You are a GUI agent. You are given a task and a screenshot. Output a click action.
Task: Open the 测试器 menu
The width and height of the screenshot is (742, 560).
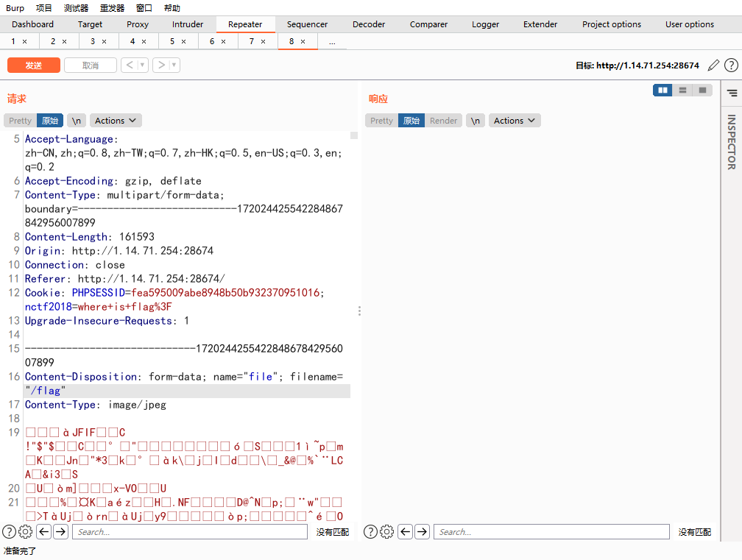(x=77, y=8)
